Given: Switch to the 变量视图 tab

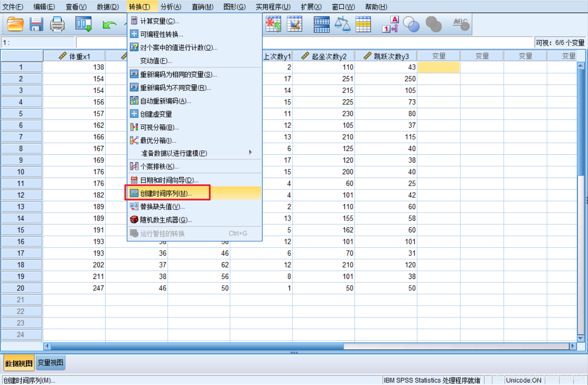Looking at the screenshot, I should coord(50,363).
